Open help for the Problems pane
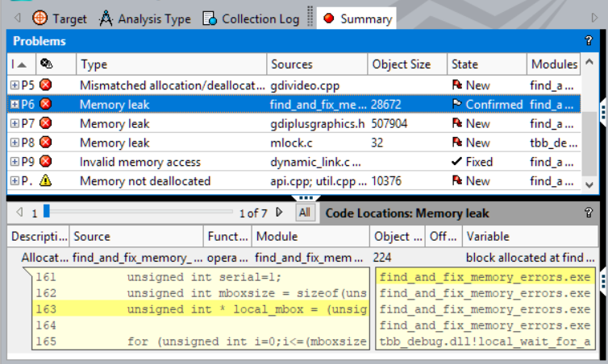Screen dimensions: 608x364 589,40
